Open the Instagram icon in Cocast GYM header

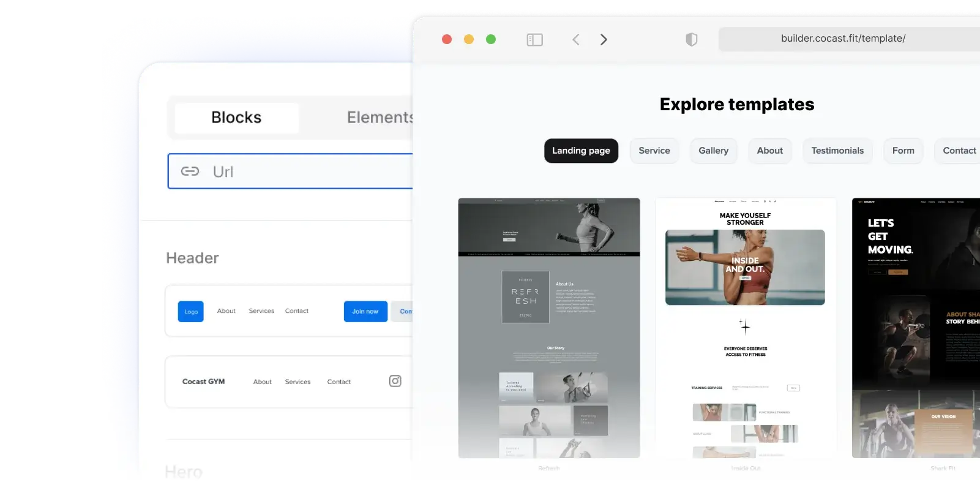click(x=395, y=381)
